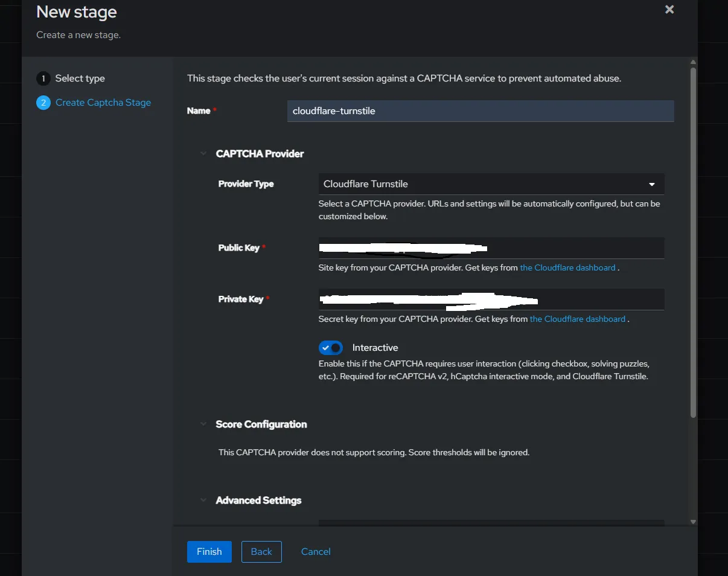The height and width of the screenshot is (576, 728).
Task: Go to Select type wizard step
Action: [80, 78]
